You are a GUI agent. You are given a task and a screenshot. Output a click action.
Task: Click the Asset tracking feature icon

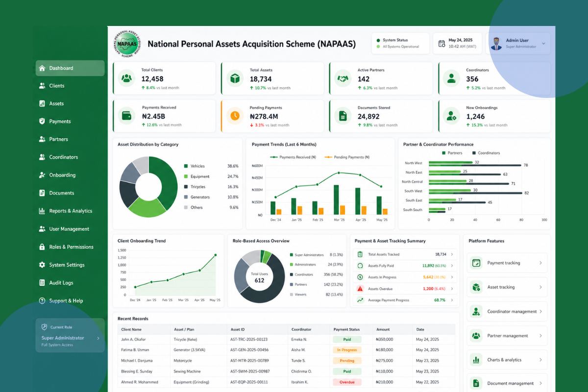pyautogui.click(x=475, y=287)
